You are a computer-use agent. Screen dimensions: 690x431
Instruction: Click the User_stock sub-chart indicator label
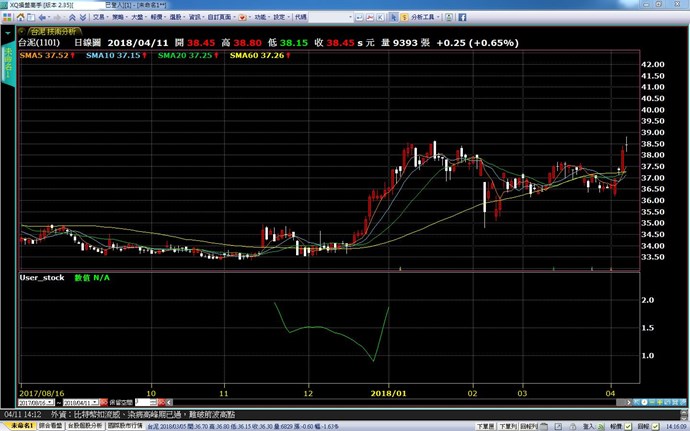[x=40, y=277]
